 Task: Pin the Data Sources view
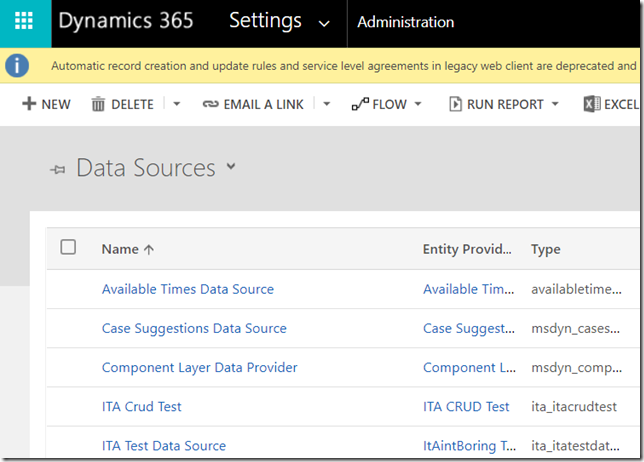pyautogui.click(x=58, y=169)
